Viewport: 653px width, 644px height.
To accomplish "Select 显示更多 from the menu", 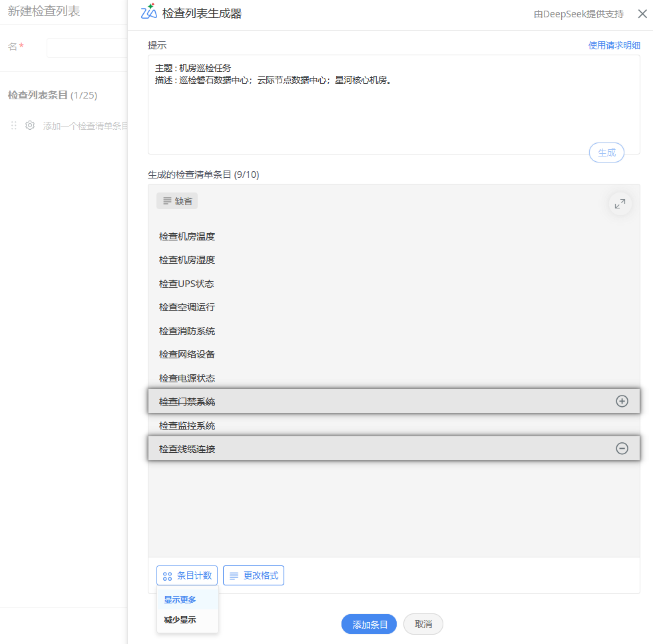I will 180,599.
